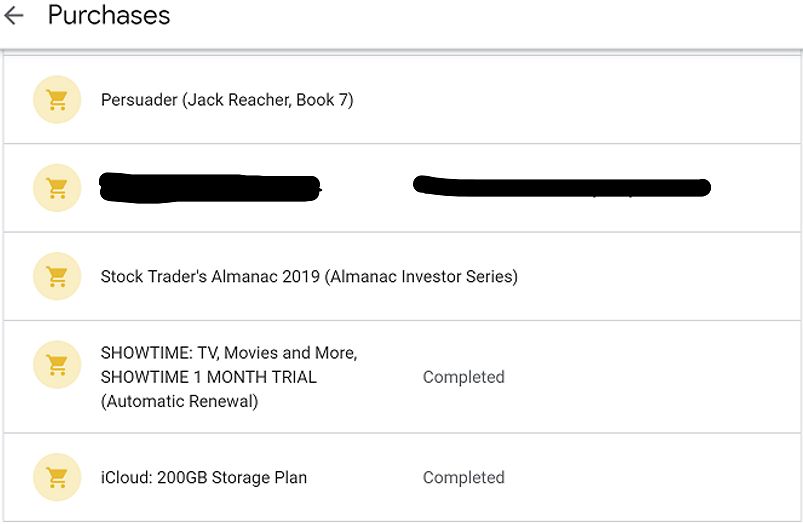Click empty space in the Stock Trader's Almanac row
The height and width of the screenshot is (524, 803).
pyautogui.click(x=661, y=277)
